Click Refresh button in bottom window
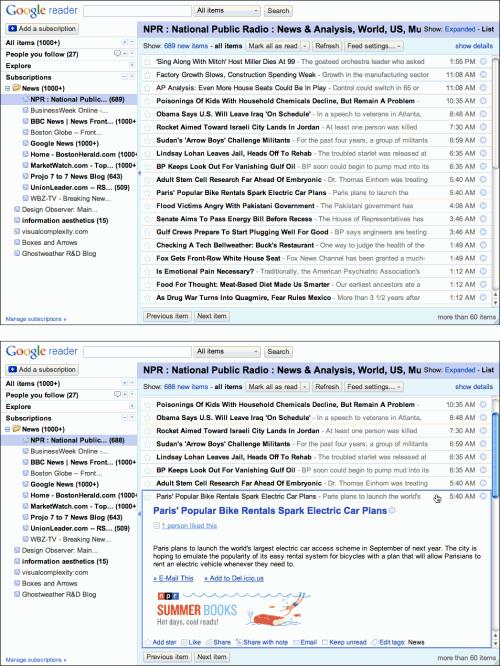 click(x=327, y=387)
